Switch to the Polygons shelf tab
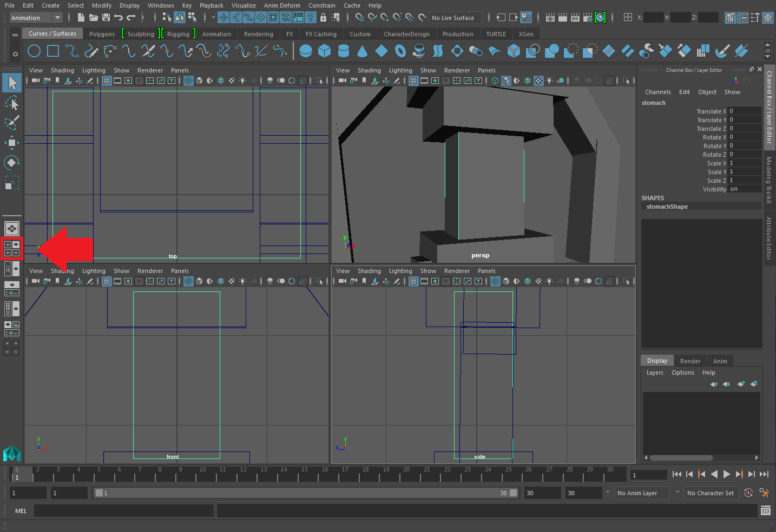This screenshot has height=532, width=776. [101, 34]
